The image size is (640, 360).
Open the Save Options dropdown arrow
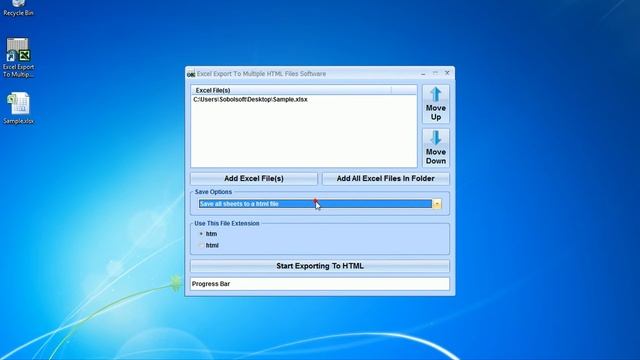click(437, 204)
